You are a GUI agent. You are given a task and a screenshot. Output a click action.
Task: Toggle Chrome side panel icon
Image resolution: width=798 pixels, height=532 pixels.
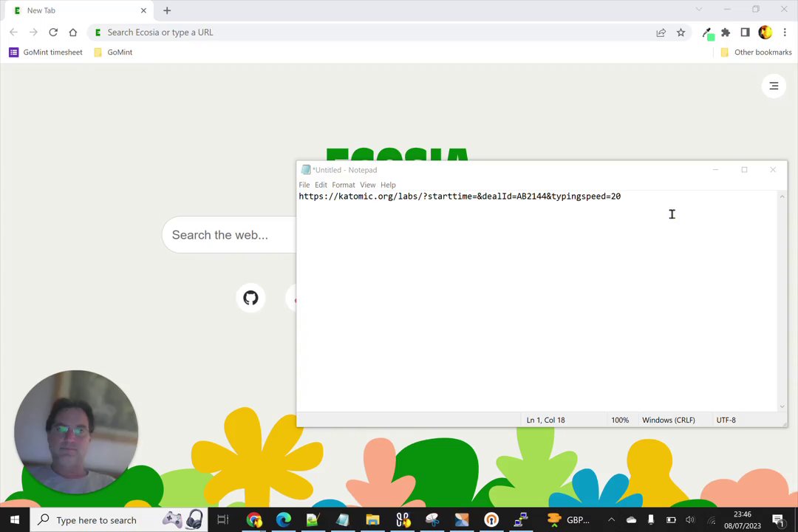click(745, 33)
